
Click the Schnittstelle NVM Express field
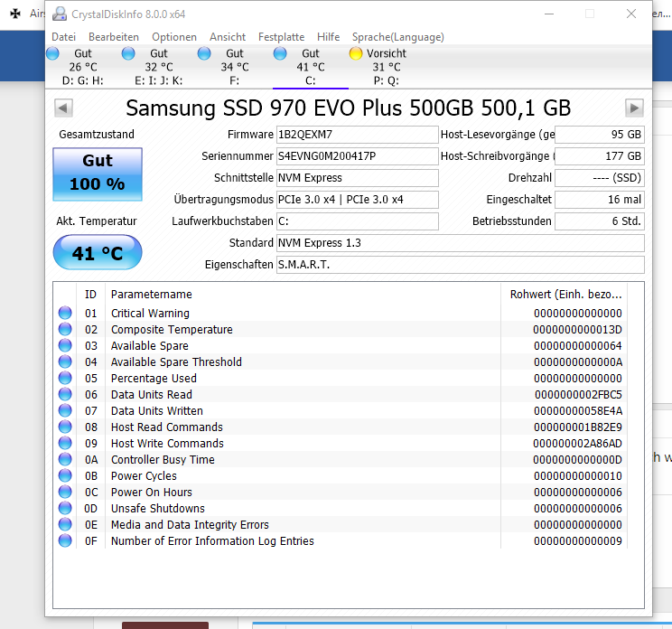pyautogui.click(x=358, y=178)
